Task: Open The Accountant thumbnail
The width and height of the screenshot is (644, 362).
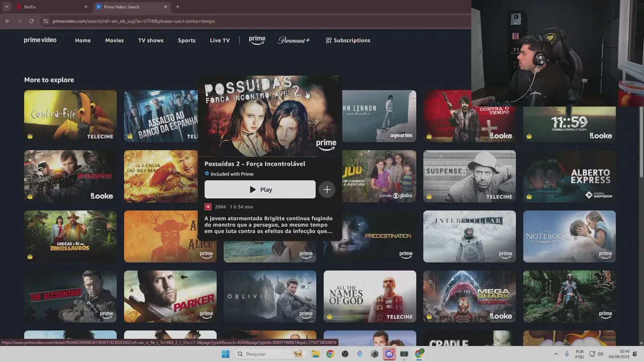Action: point(70,297)
